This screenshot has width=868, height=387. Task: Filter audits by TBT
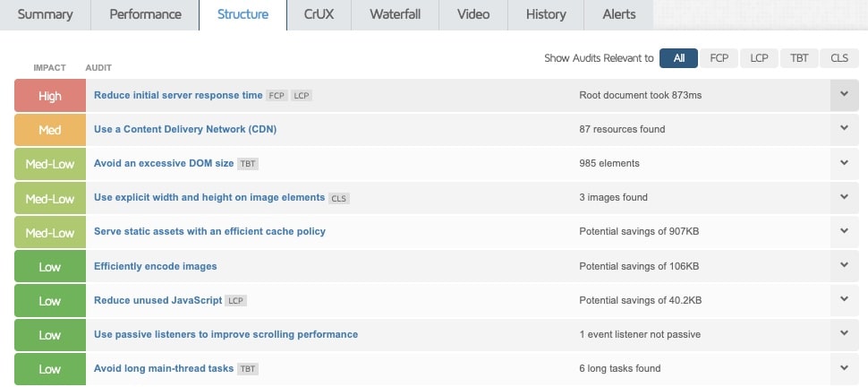(799, 58)
